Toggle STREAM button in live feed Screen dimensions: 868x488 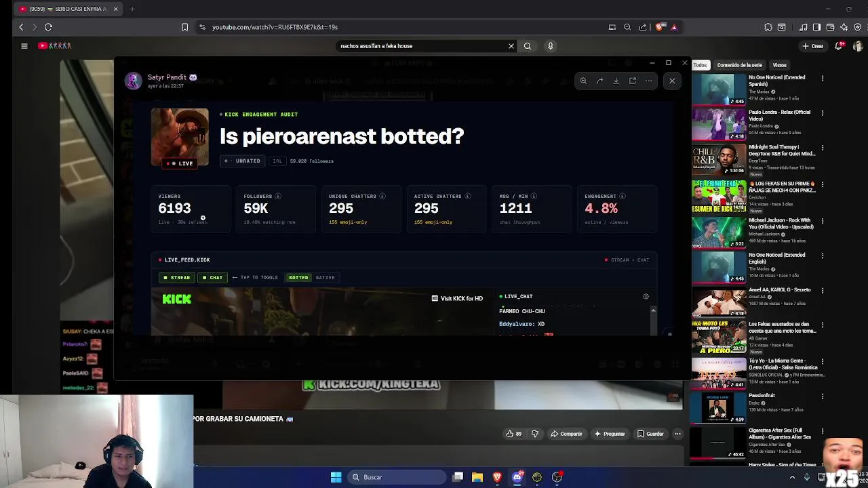point(176,277)
